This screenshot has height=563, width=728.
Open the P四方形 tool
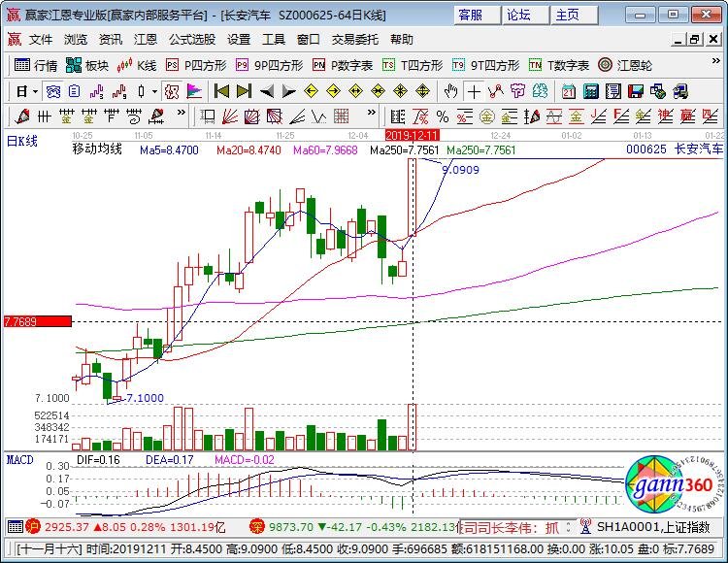(196, 65)
